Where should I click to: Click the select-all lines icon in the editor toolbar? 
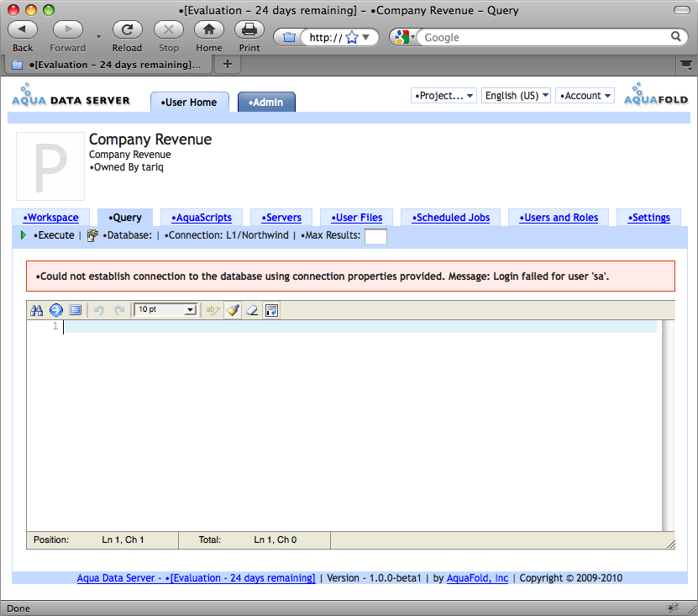point(76,310)
